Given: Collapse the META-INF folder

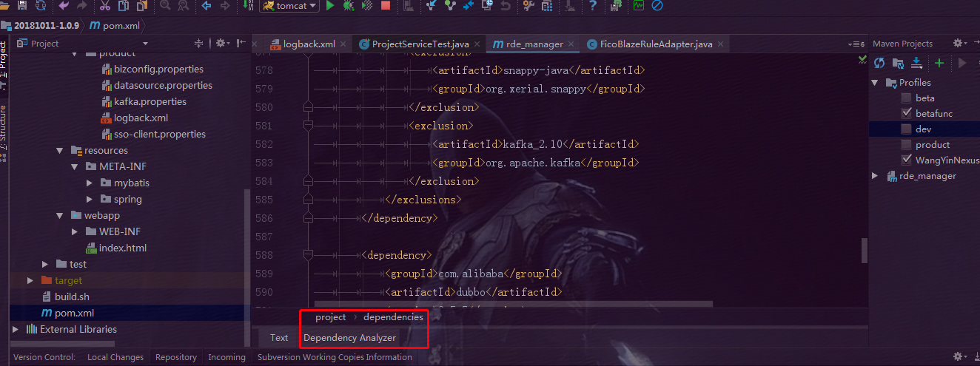Looking at the screenshot, I should [x=75, y=166].
